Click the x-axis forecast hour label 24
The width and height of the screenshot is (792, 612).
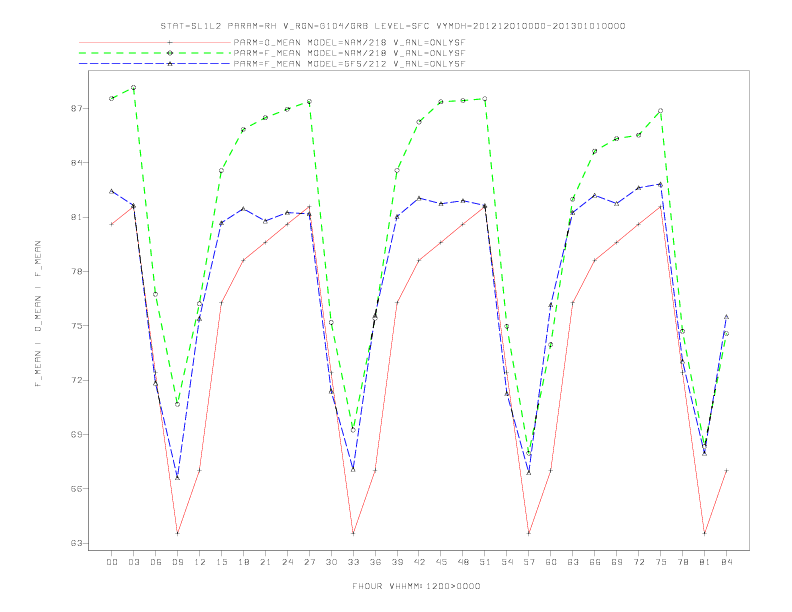tap(287, 562)
